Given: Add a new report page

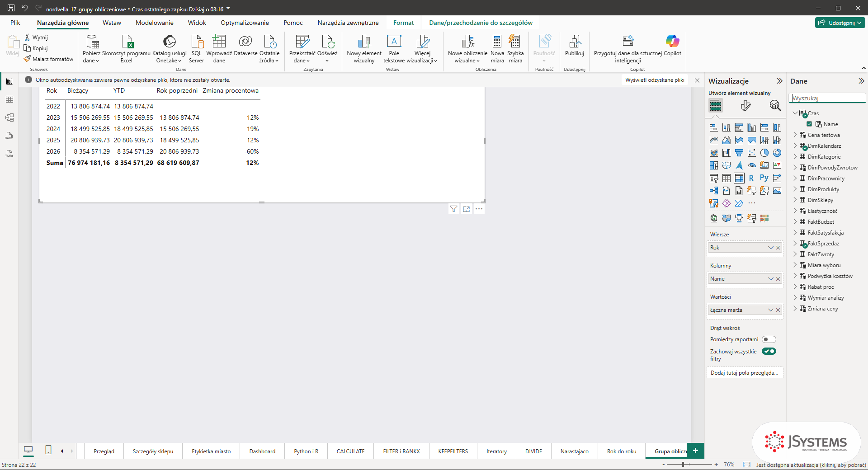Looking at the screenshot, I should [x=695, y=451].
